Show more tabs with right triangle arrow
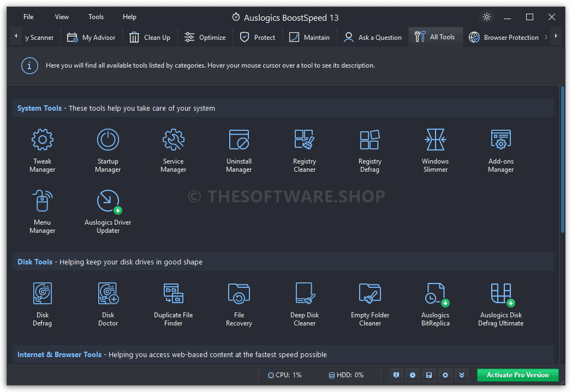Viewport: 572px width, 392px height. [556, 36]
